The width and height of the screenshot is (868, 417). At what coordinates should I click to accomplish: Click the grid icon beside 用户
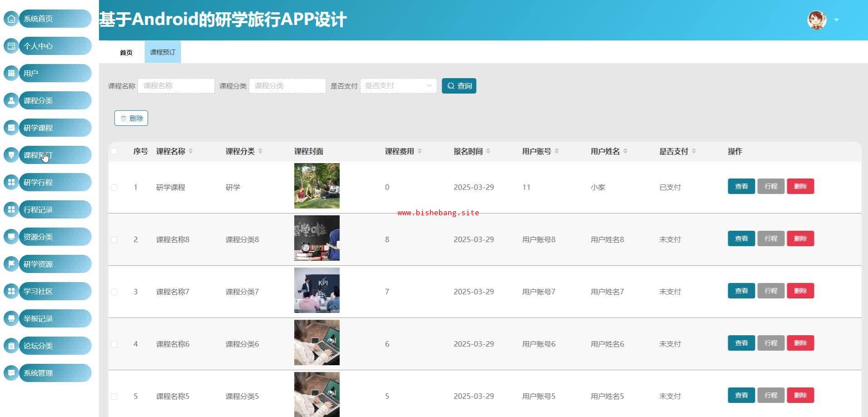click(x=11, y=73)
